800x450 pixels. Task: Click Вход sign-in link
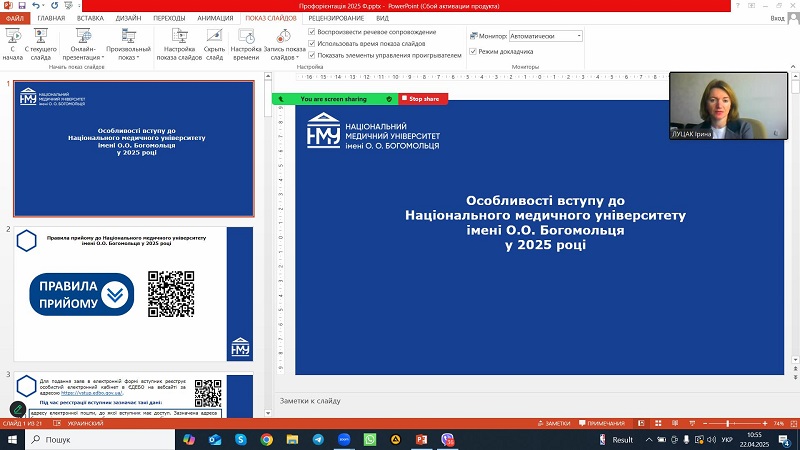(x=777, y=18)
